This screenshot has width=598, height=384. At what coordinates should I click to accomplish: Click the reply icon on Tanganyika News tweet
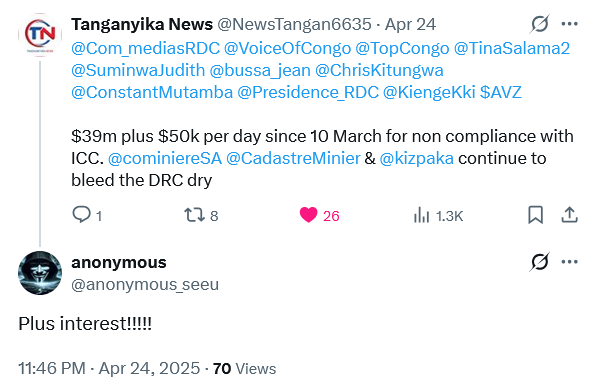[81, 215]
